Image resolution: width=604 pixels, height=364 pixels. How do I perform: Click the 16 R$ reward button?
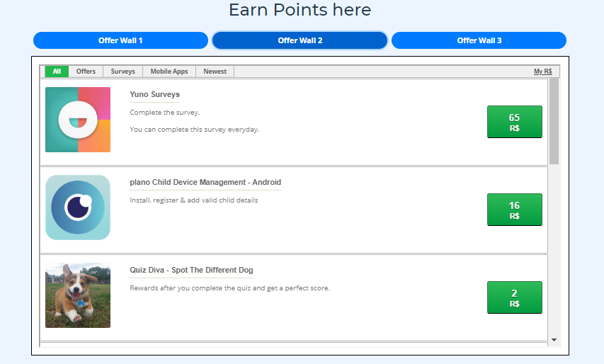pyautogui.click(x=515, y=210)
